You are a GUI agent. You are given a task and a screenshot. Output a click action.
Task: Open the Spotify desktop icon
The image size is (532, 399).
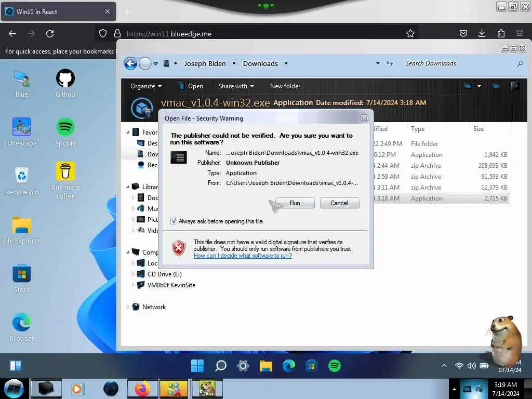[x=65, y=132]
